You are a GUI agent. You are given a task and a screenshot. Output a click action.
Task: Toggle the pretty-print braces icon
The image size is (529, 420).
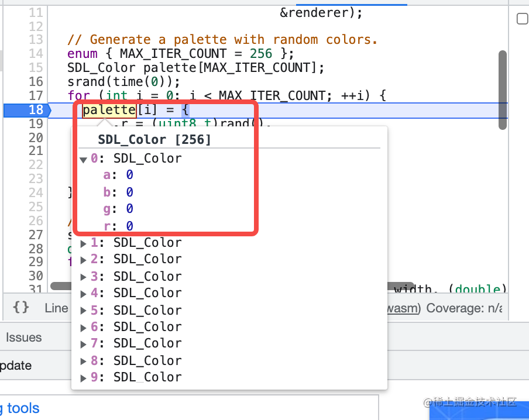click(21, 308)
